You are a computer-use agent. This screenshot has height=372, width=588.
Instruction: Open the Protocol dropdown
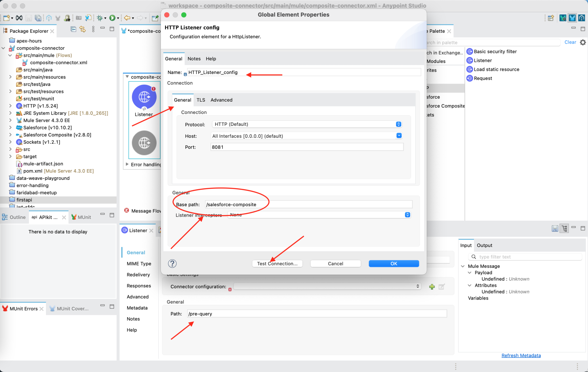[x=398, y=124]
